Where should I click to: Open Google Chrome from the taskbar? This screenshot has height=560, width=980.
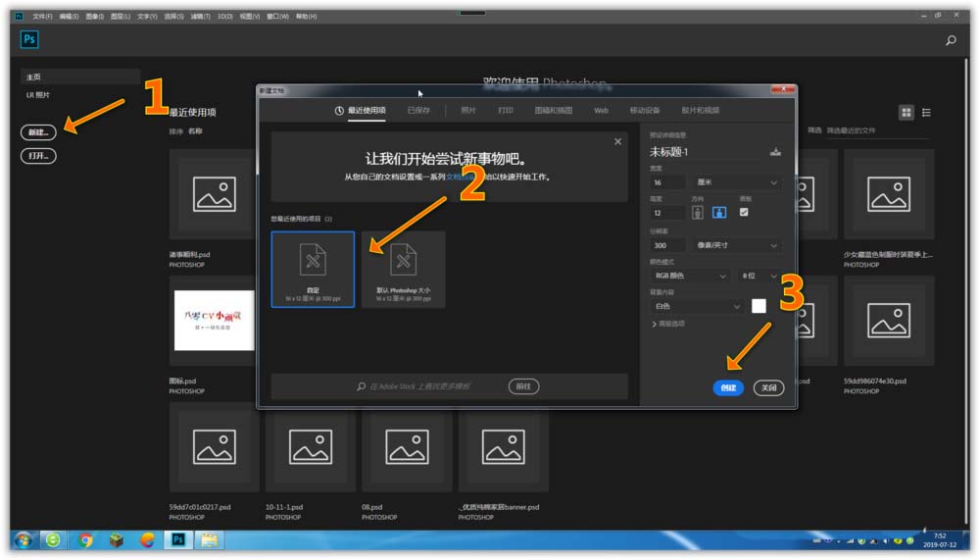coord(85,540)
